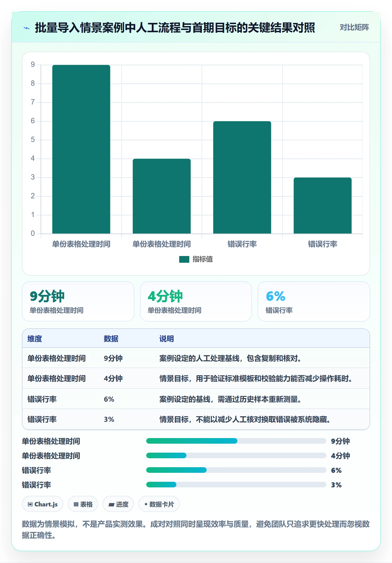Screen dimensions: 392x563
Task: Click table cell 6%
Action: 109,399
